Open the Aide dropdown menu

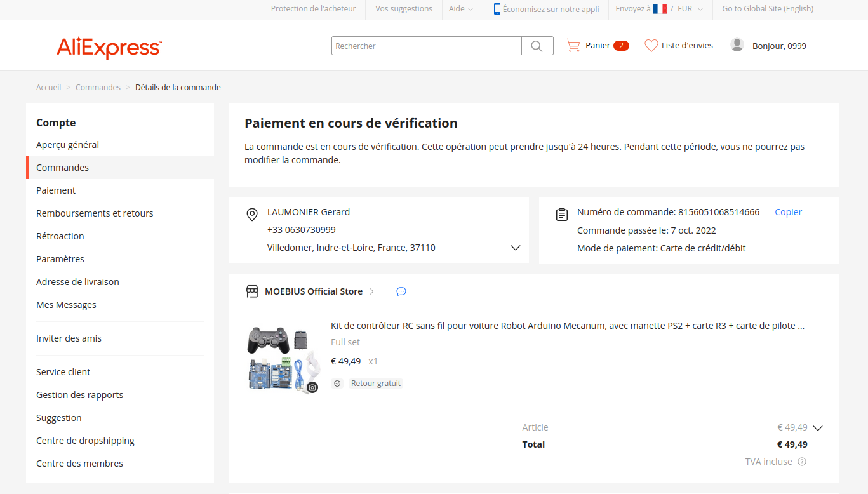coord(461,9)
